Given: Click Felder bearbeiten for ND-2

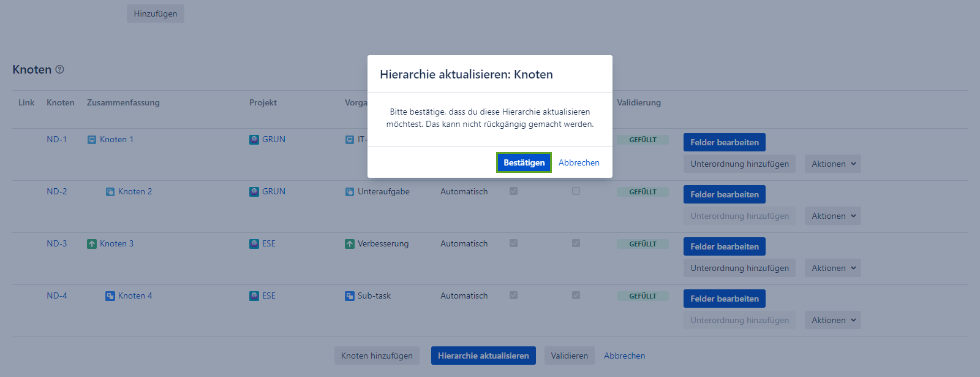Looking at the screenshot, I should 724,194.
